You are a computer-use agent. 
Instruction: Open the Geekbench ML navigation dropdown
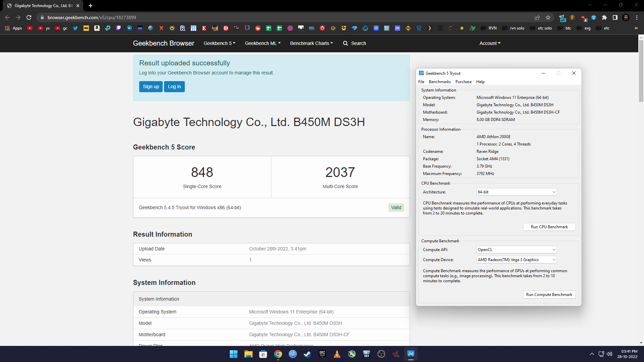263,43
